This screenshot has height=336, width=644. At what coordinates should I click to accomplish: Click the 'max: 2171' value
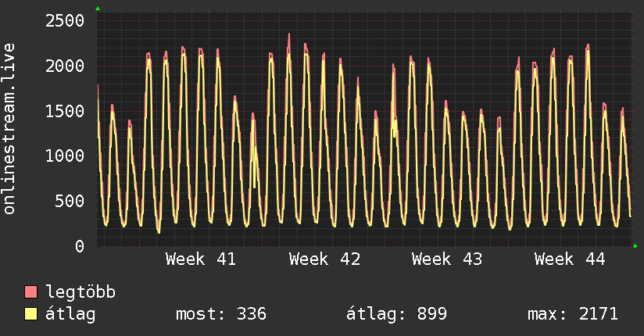pos(573,314)
